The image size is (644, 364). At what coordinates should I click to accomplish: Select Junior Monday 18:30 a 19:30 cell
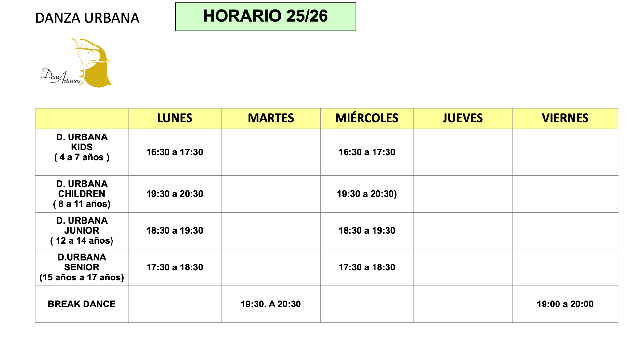[x=175, y=230]
